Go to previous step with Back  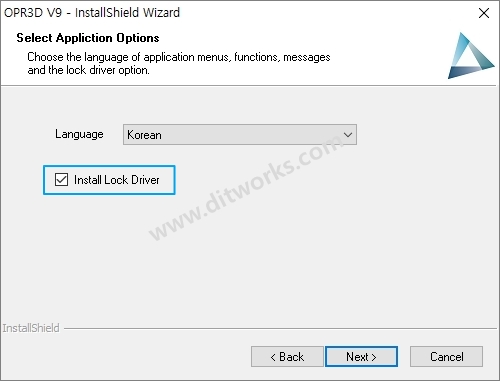tap(287, 357)
